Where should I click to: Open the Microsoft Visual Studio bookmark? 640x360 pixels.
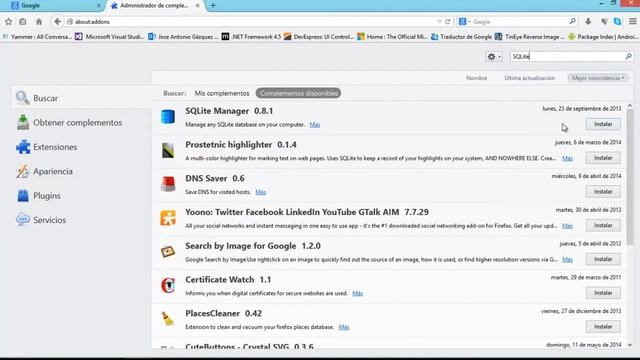[109, 37]
